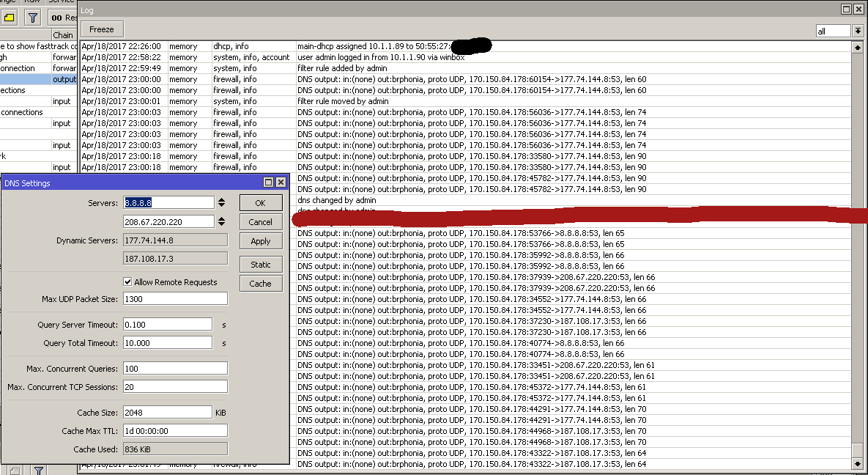Click the Cache Size field showing 2048

(167, 413)
